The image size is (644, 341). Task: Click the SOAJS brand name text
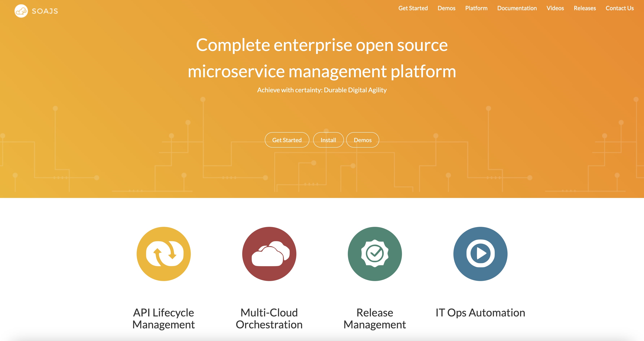(x=45, y=11)
